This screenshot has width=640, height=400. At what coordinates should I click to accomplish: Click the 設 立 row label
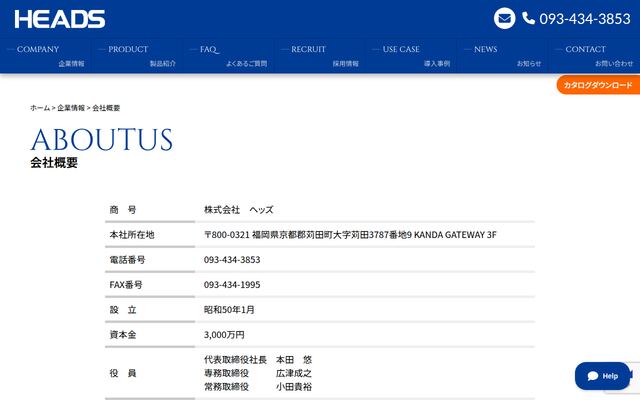(x=123, y=310)
